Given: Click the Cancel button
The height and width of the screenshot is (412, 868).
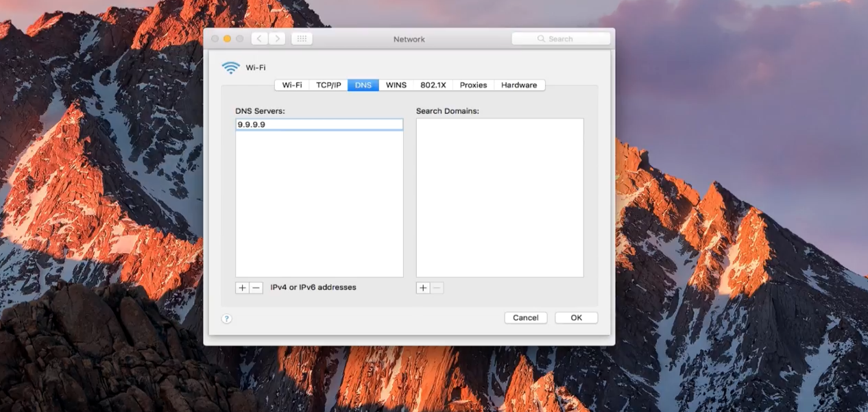Looking at the screenshot, I should point(526,318).
